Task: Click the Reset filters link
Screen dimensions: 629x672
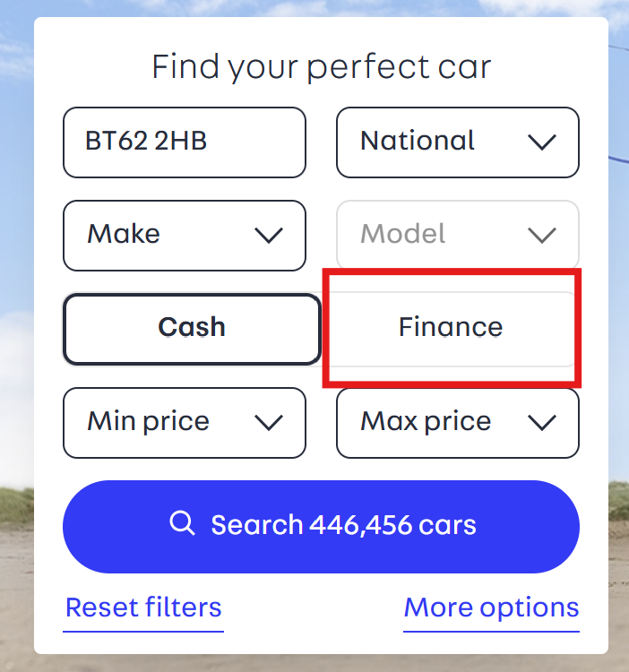Action: point(143,608)
